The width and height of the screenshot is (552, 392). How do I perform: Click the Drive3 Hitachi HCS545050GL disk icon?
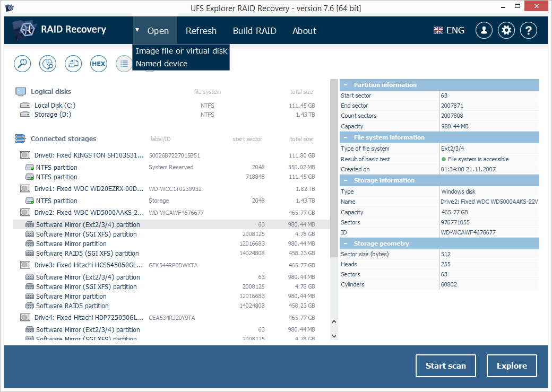[x=25, y=265]
